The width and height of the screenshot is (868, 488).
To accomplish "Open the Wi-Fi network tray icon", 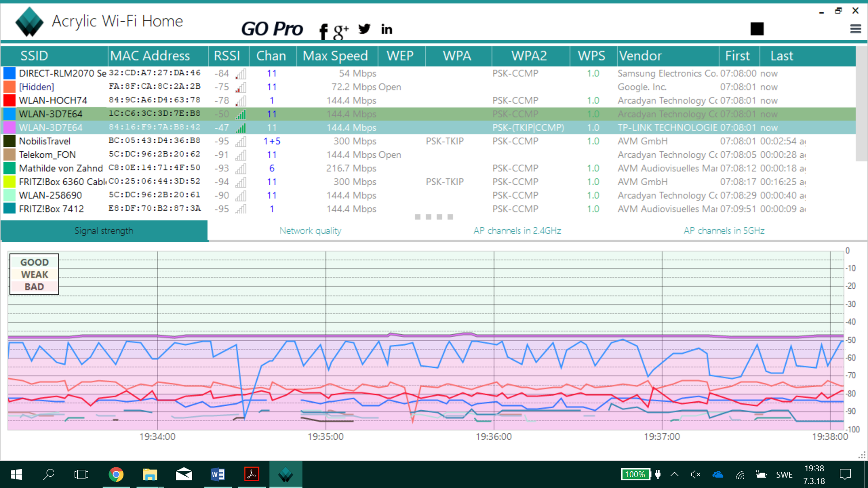I will (x=740, y=474).
